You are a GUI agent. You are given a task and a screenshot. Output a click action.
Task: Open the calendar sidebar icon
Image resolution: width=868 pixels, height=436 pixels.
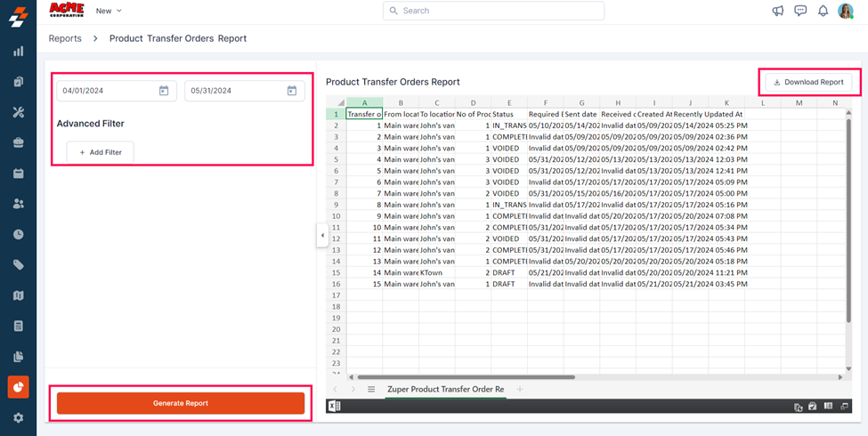click(18, 174)
